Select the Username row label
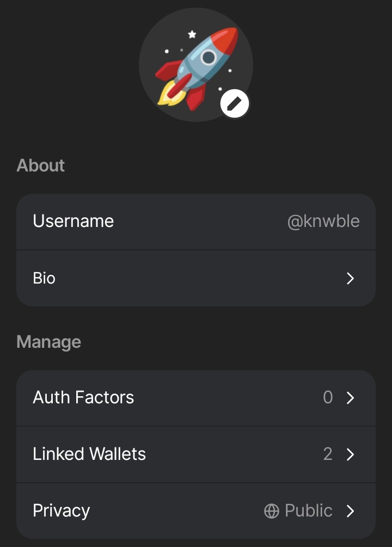Viewport: 392px width, 547px height. pos(73,221)
